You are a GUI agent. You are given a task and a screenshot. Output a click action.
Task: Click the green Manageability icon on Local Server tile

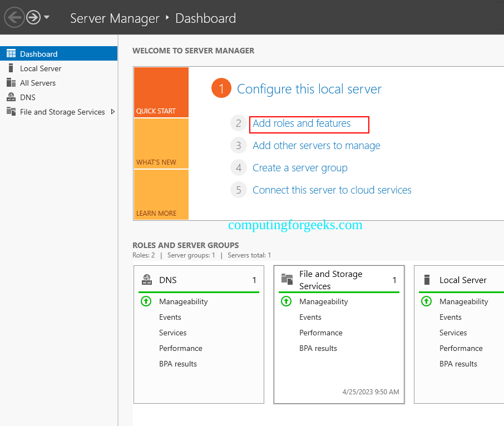(x=426, y=301)
